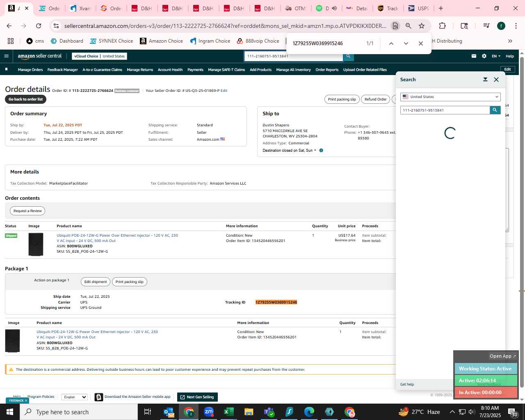Open a new browser tab
Screen dimensions: 525x420
441,8
